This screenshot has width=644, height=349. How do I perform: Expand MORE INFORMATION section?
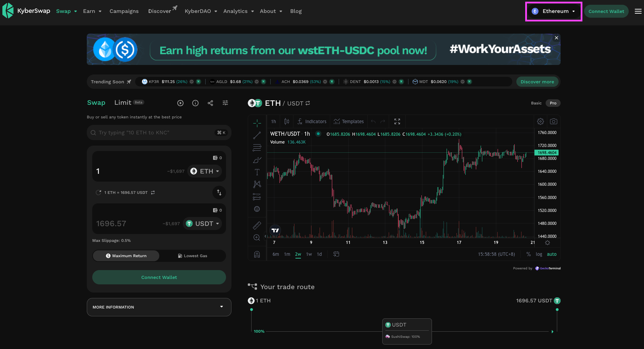tap(159, 307)
